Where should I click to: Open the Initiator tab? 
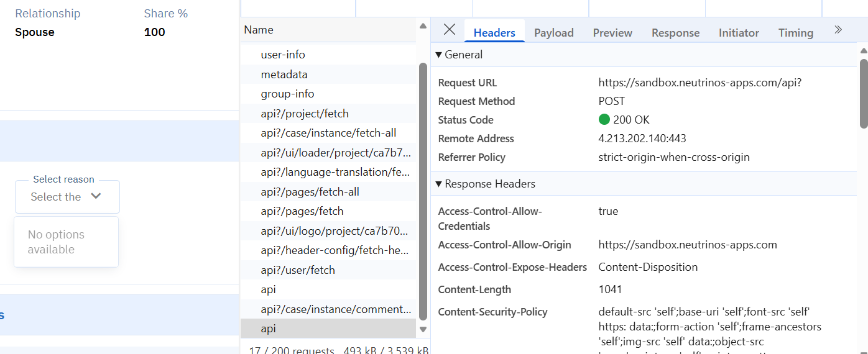pos(739,32)
